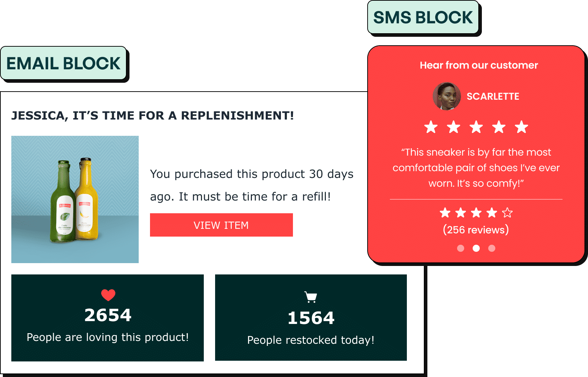The height and width of the screenshot is (377, 588).
Task: Click the juice bottles product image
Action: (75, 199)
